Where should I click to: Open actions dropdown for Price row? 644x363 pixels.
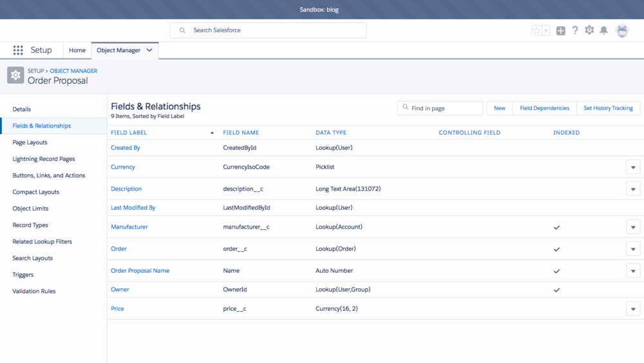pyautogui.click(x=633, y=309)
